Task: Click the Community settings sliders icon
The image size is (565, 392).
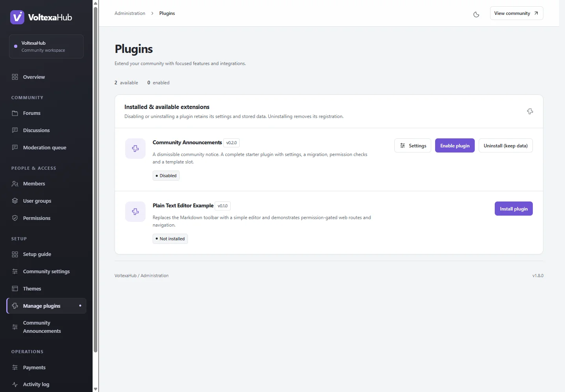Action: click(x=15, y=271)
